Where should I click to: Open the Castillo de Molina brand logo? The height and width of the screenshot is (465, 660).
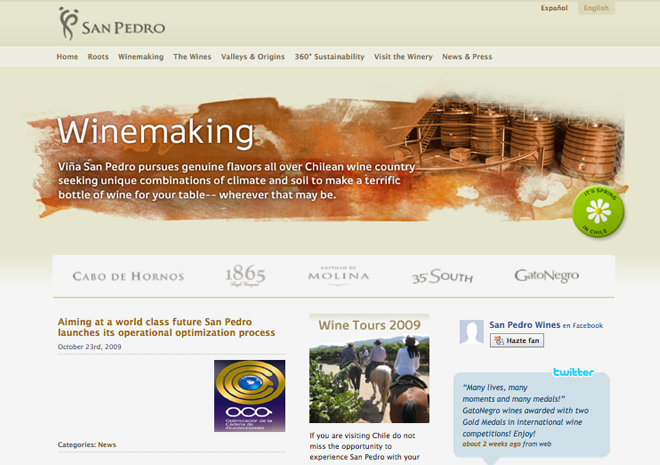[x=338, y=275]
